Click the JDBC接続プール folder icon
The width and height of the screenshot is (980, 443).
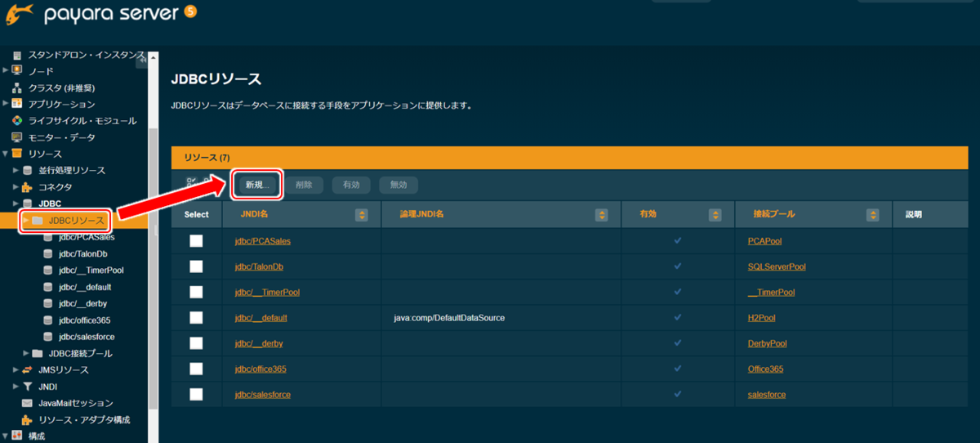[38, 353]
